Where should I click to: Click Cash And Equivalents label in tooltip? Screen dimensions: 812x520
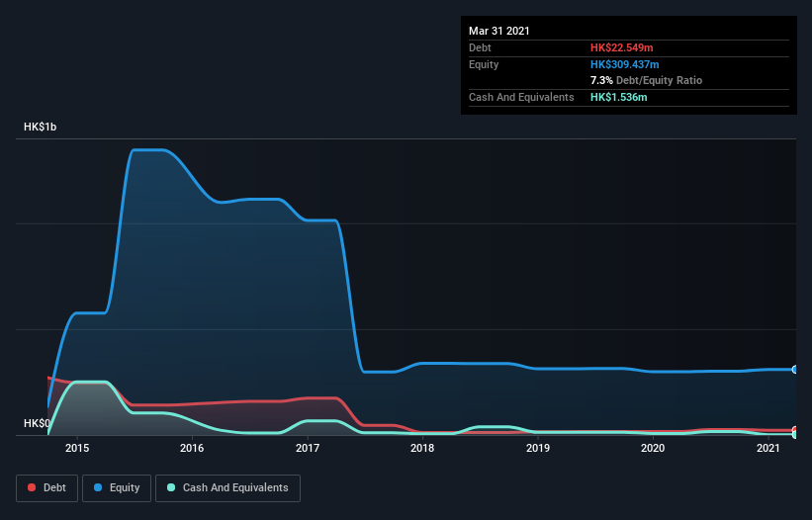click(x=521, y=97)
